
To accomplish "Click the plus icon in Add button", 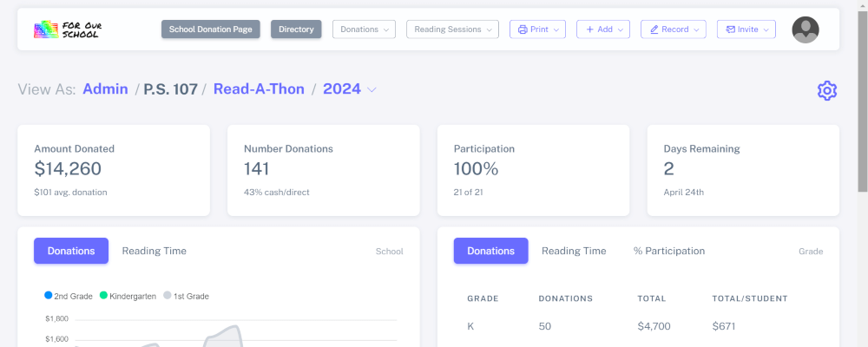I will 589,29.
